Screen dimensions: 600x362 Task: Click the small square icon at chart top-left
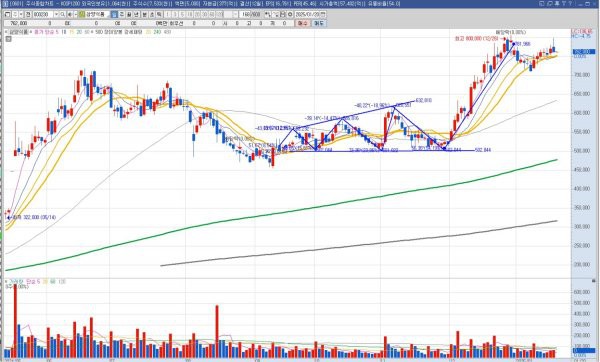(x=8, y=39)
